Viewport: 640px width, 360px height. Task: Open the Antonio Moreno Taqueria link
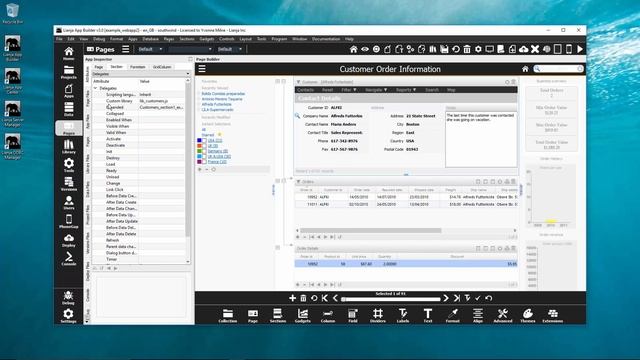[222, 99]
